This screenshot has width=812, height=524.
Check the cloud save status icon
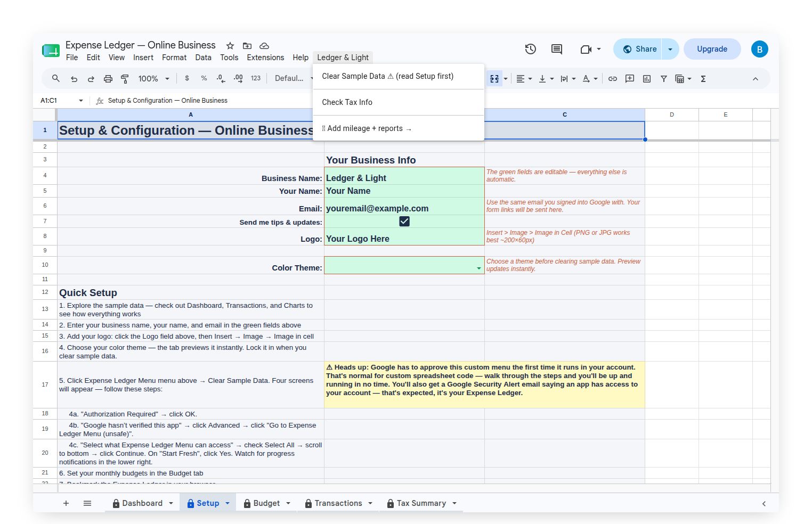click(264, 46)
